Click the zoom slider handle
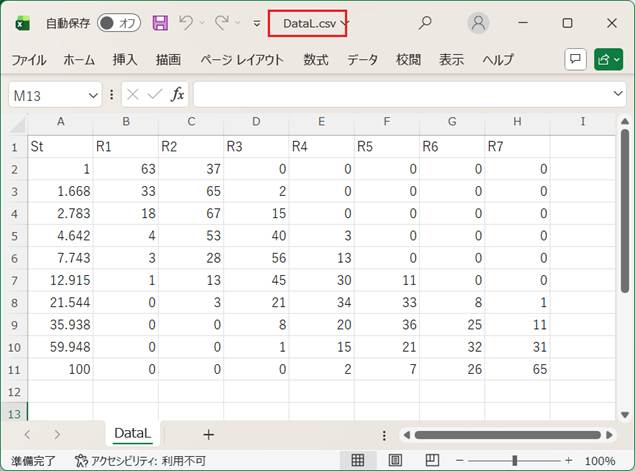 tap(514, 461)
